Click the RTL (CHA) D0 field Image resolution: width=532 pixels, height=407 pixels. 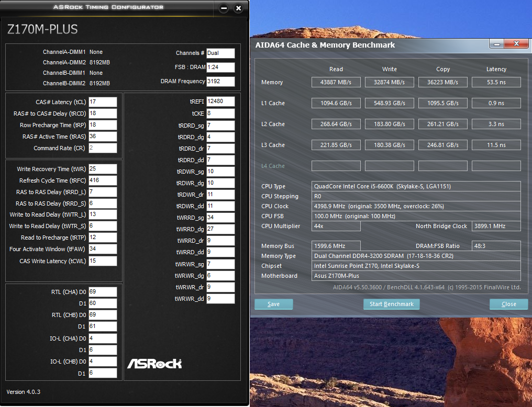[103, 292]
